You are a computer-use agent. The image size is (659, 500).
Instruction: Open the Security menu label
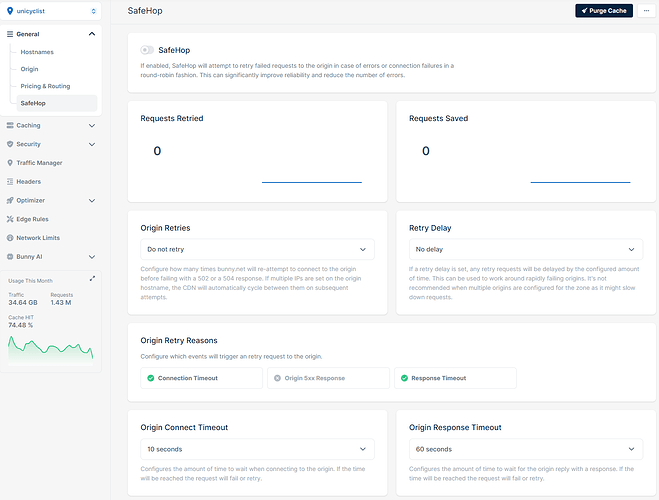(29, 144)
